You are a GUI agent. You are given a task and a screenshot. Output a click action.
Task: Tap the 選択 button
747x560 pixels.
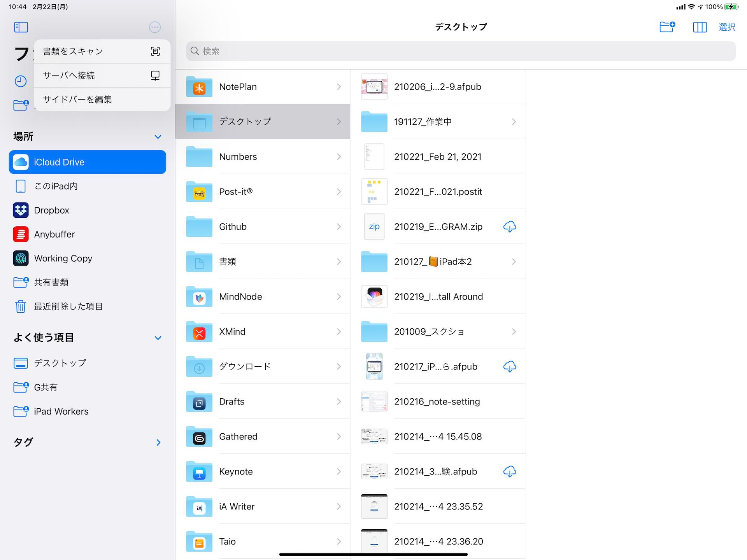727,27
